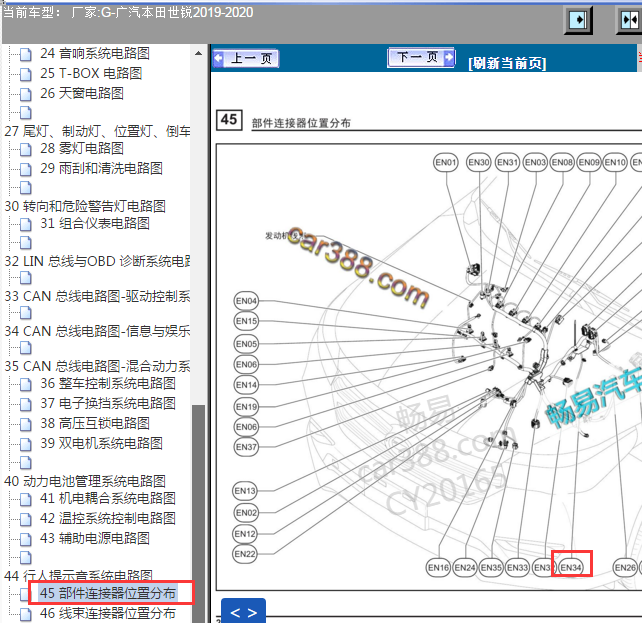Click connector label EN04 on left
642x623 pixels.
(246, 301)
